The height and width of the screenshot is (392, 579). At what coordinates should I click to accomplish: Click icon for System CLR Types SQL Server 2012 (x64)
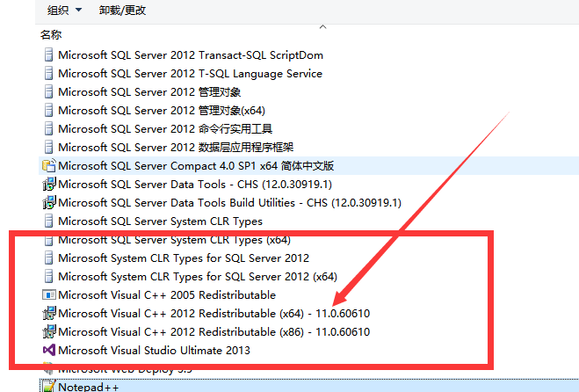pyautogui.click(x=48, y=276)
